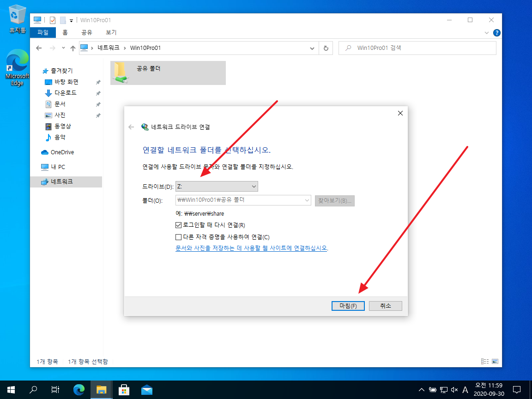Open Explorer help question mark icon
Image resolution: width=532 pixels, height=399 pixels.
497,33
